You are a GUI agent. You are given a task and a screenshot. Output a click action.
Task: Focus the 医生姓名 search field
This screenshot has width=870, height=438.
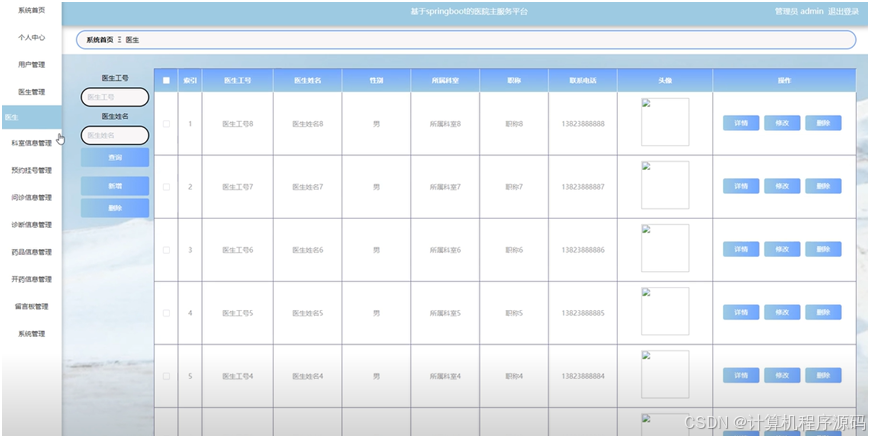pos(115,135)
